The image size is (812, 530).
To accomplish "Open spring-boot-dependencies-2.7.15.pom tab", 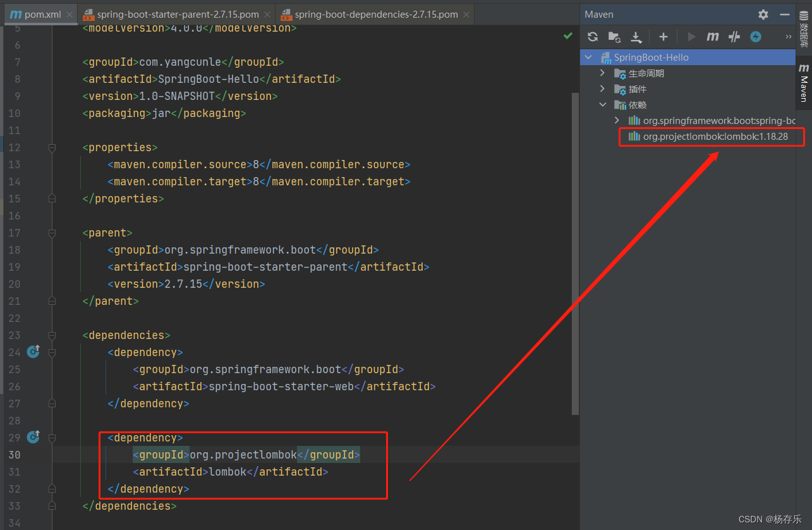I will 374,14.
